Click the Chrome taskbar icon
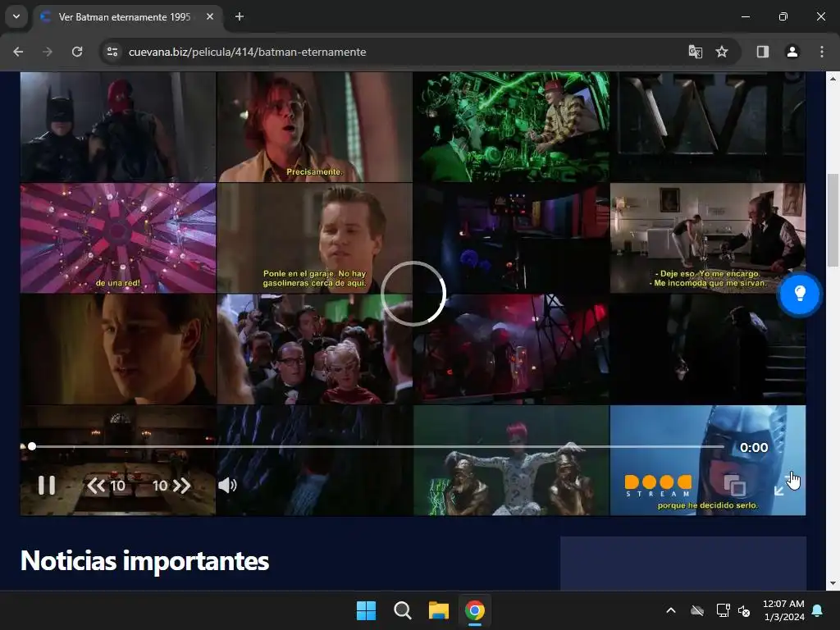 [x=475, y=610]
